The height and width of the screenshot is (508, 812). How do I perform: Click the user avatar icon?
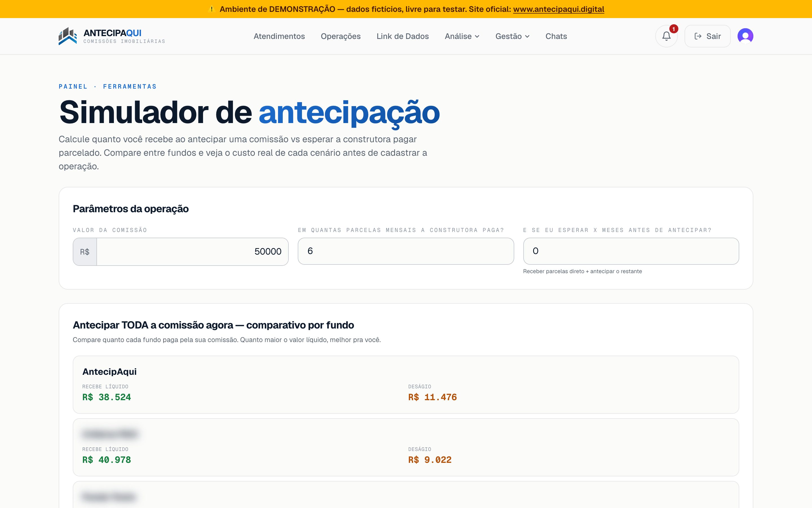point(745,36)
